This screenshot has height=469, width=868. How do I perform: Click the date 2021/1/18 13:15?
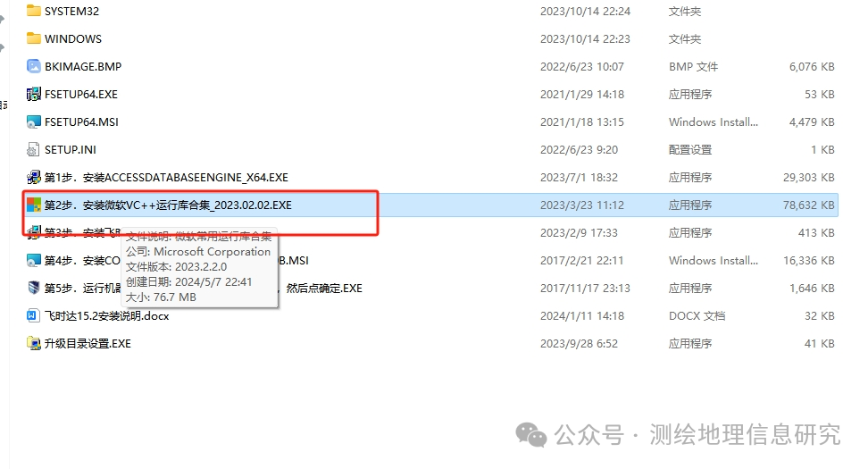[x=582, y=121]
